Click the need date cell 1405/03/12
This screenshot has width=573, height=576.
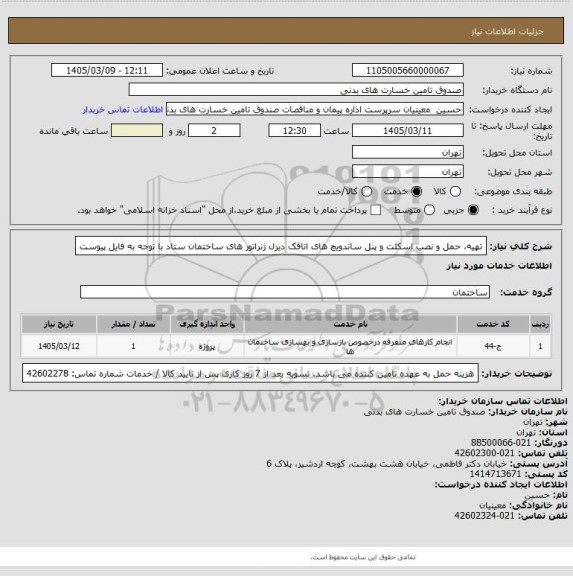coord(59,346)
